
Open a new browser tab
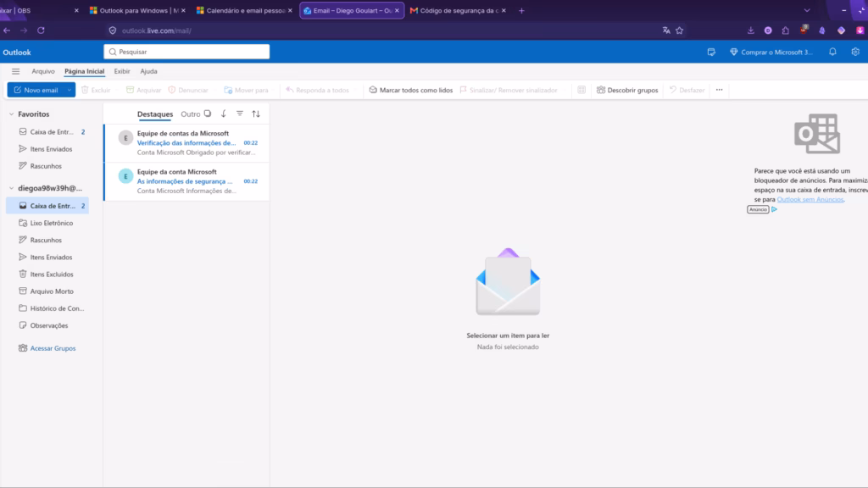click(521, 10)
